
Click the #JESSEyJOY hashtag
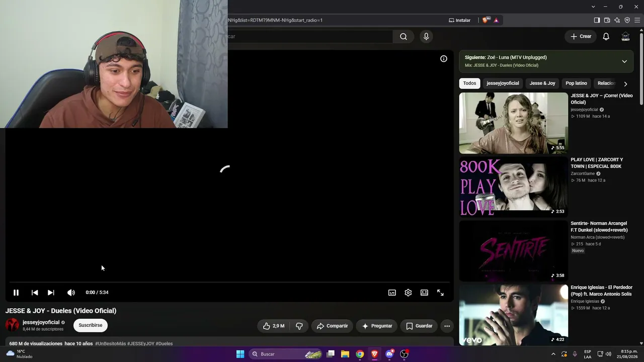(141, 344)
